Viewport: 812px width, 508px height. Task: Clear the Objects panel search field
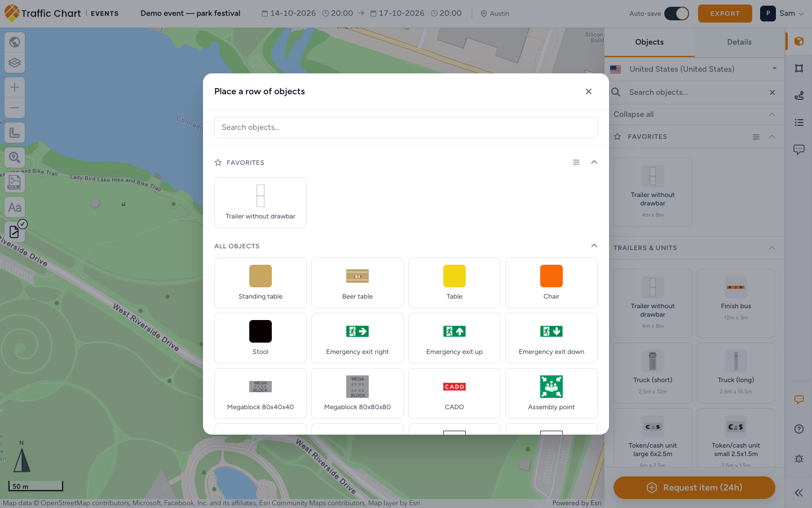coord(773,93)
